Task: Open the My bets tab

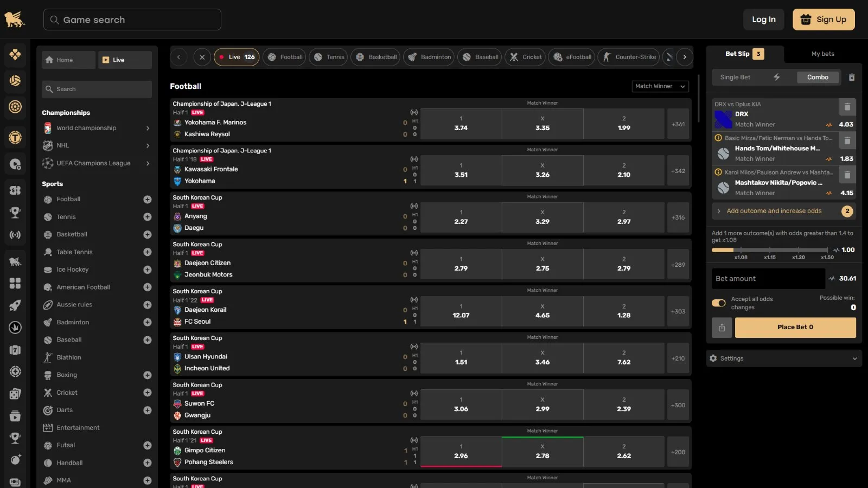Action: click(822, 54)
